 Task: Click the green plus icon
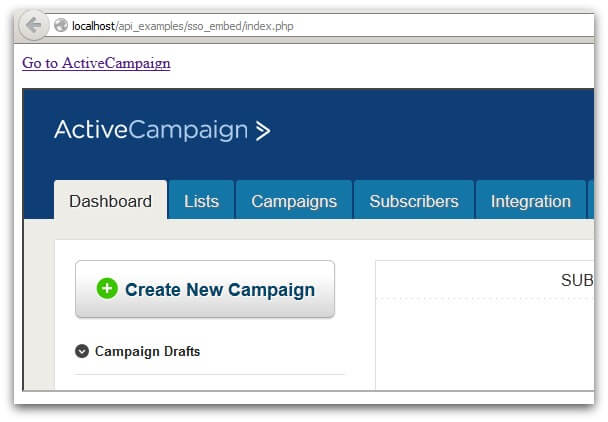coord(107,289)
